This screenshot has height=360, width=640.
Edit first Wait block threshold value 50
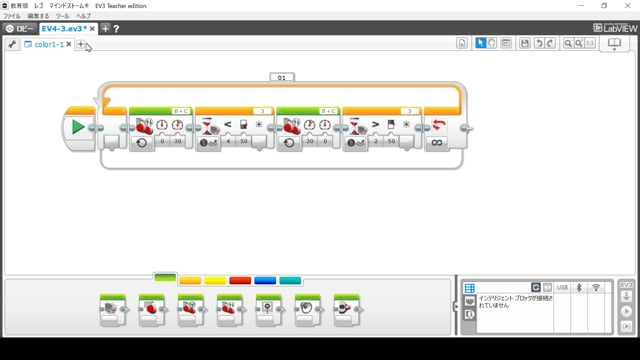[244, 141]
